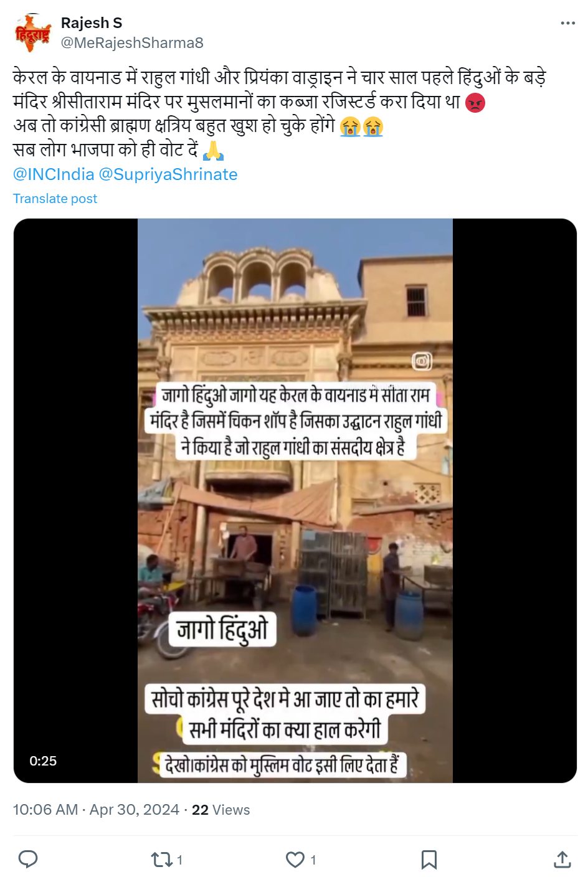Open the three-dot more options menu
The width and height of the screenshot is (588, 877).
(x=567, y=23)
